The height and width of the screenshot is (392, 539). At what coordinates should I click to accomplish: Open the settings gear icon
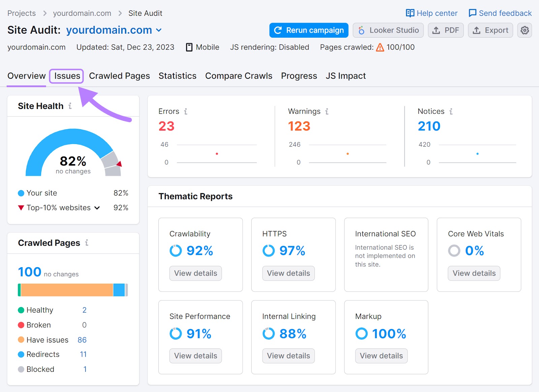(524, 30)
